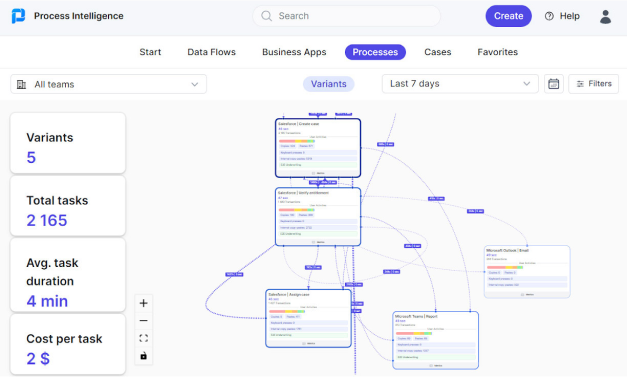The height and width of the screenshot is (377, 627).
Task: Click the Search input field
Action: 346,16
